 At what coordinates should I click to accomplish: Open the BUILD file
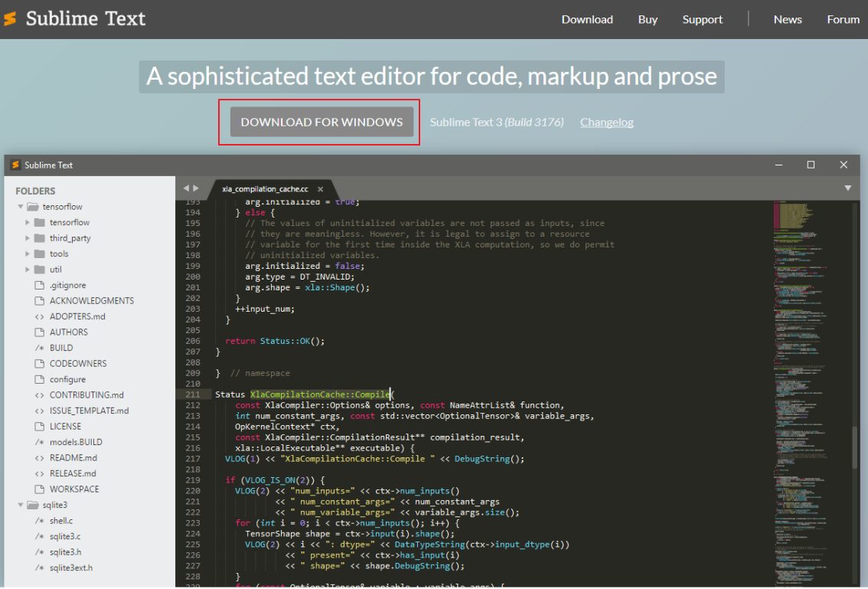click(x=61, y=348)
